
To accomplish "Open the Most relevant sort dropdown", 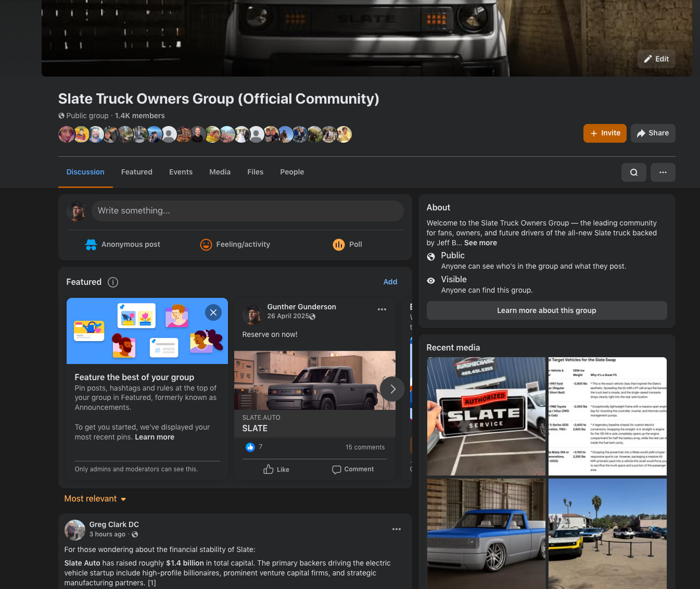I will click(95, 499).
